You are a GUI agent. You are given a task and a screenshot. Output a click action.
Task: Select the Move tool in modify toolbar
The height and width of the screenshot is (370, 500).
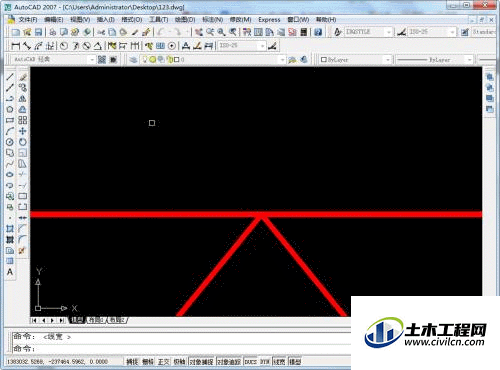point(23,131)
